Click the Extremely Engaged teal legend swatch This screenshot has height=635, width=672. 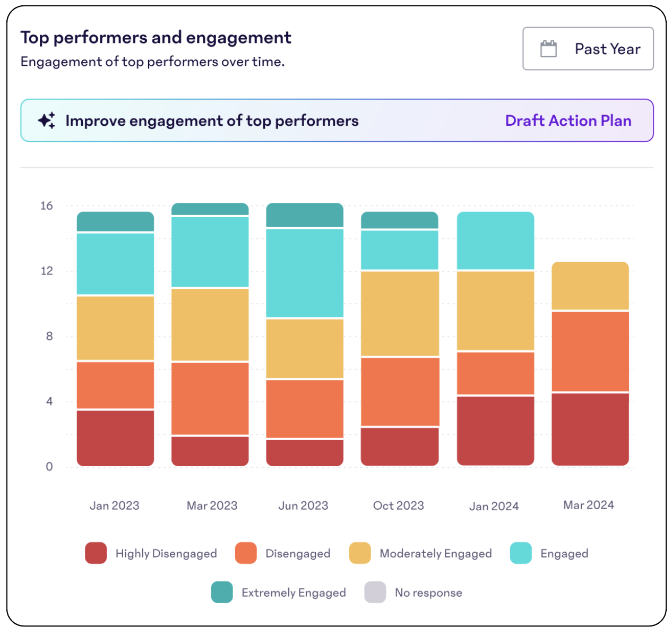[222, 593]
